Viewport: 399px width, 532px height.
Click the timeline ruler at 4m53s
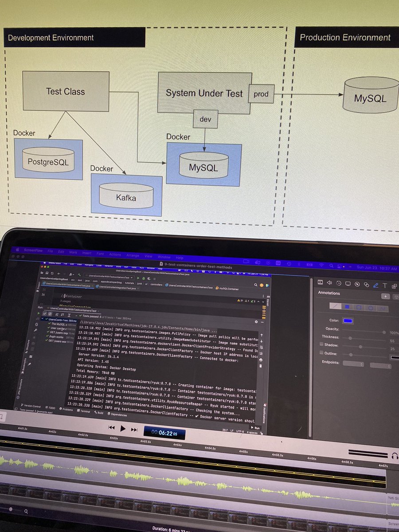tap(113, 438)
